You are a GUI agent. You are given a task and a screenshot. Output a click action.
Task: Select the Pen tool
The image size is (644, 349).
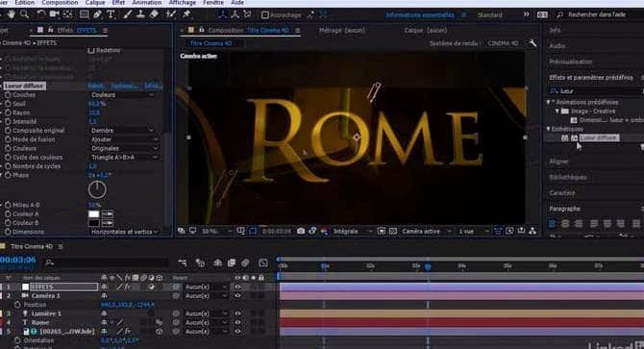tap(97, 14)
